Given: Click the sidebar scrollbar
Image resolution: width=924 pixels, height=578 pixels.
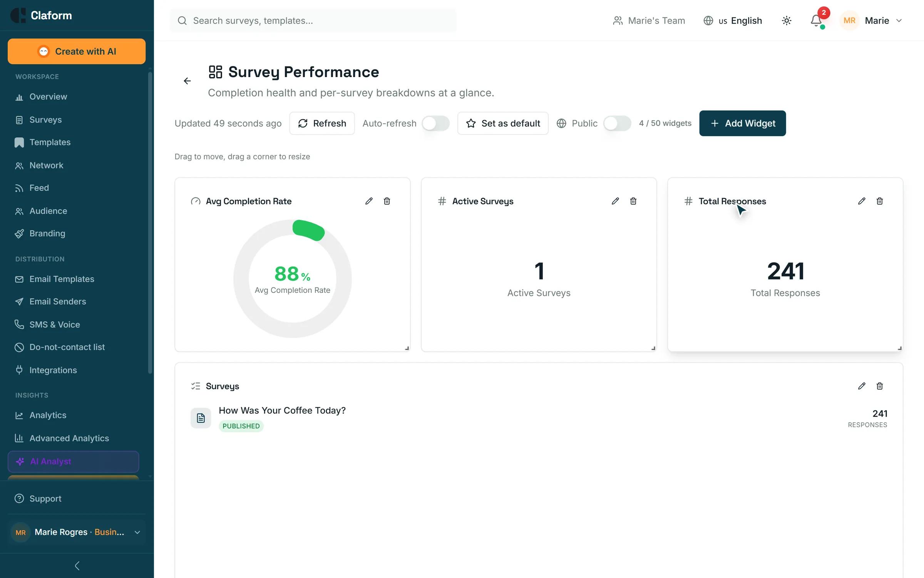Looking at the screenshot, I should pyautogui.click(x=150, y=223).
